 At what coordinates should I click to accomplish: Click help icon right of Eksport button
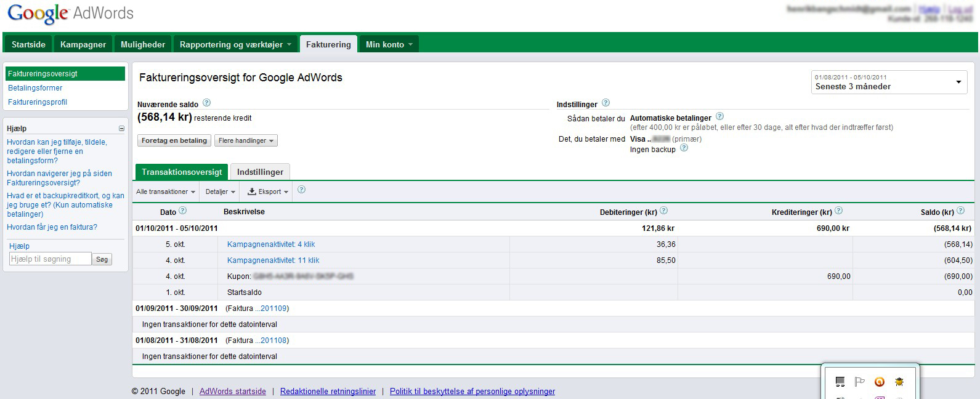[301, 190]
